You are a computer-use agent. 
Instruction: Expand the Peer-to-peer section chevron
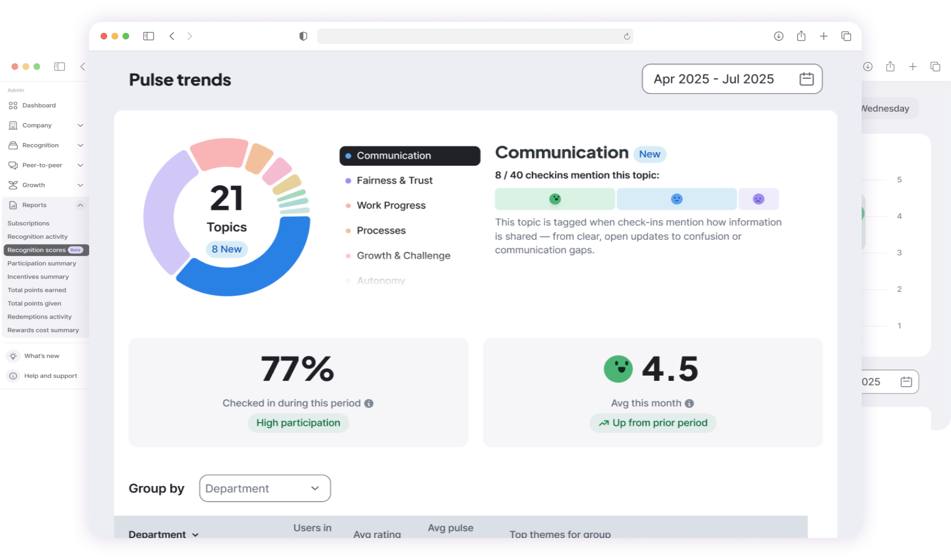pyautogui.click(x=80, y=165)
